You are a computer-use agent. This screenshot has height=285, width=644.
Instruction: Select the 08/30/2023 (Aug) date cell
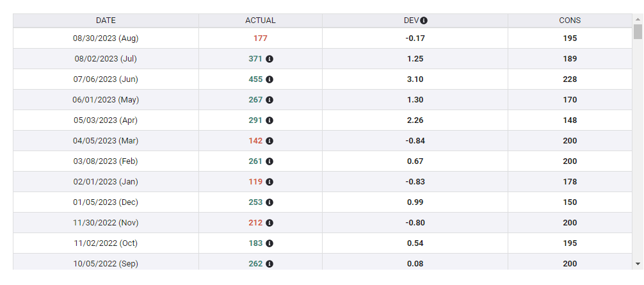(106, 38)
